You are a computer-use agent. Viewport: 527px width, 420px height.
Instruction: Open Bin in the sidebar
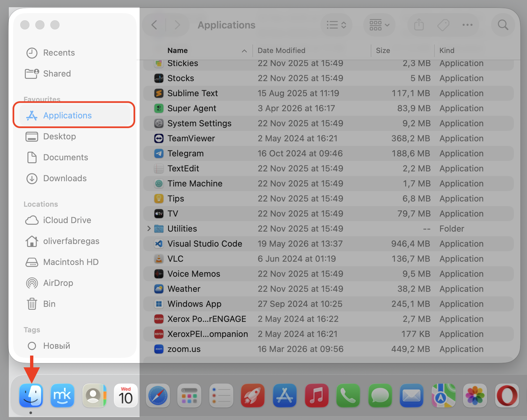point(75,304)
